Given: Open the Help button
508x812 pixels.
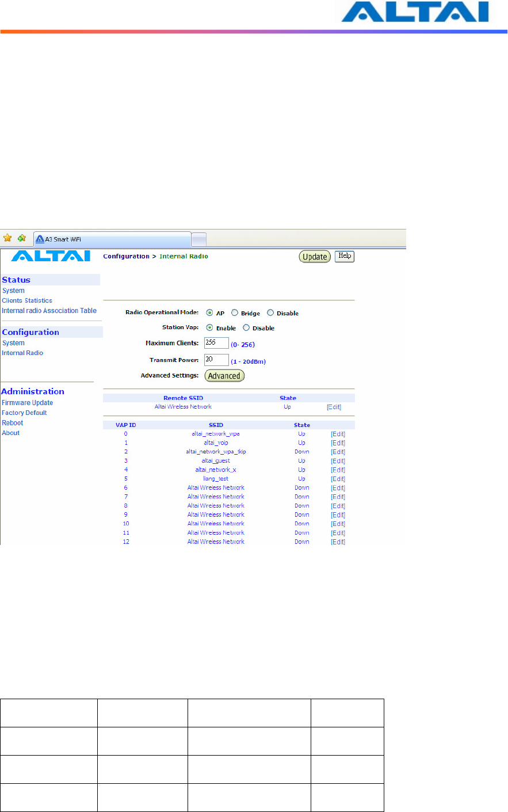Looking at the screenshot, I should pos(345,256).
